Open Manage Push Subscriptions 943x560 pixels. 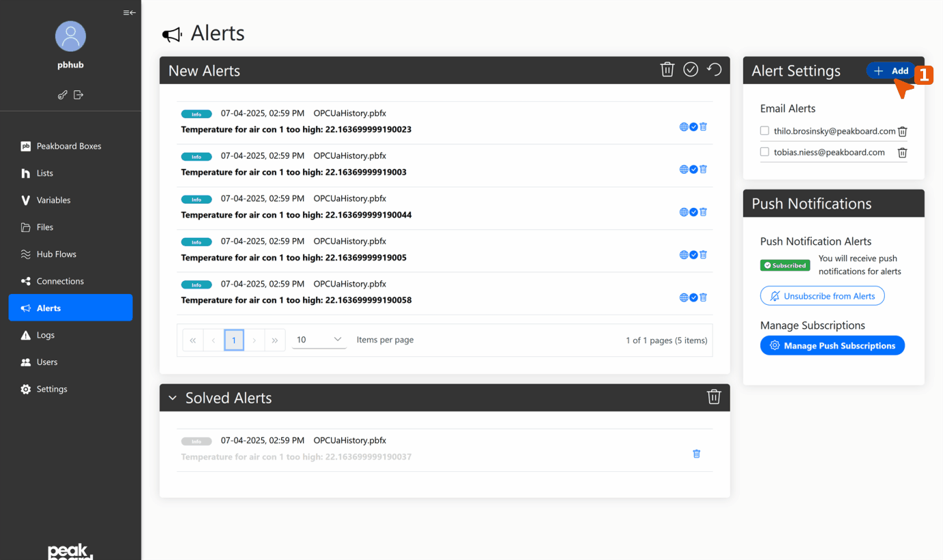pyautogui.click(x=832, y=345)
